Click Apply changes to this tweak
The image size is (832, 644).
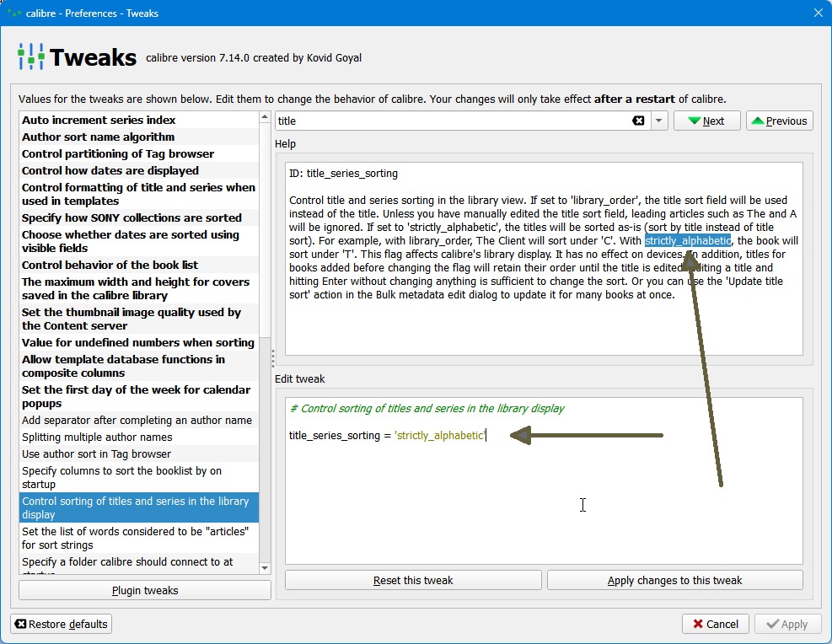[674, 580]
